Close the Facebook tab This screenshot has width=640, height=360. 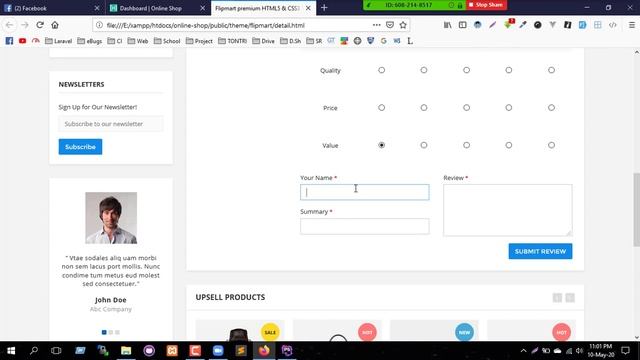[97, 8]
